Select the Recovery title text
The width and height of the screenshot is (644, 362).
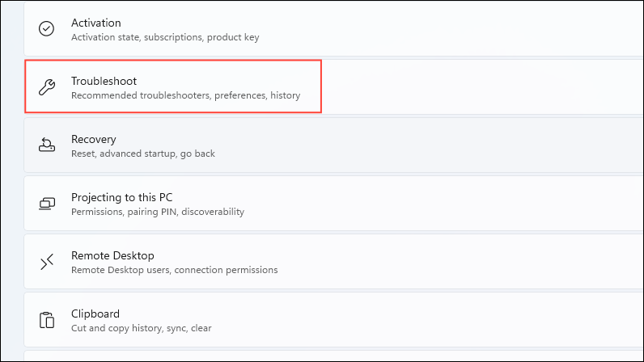(93, 139)
